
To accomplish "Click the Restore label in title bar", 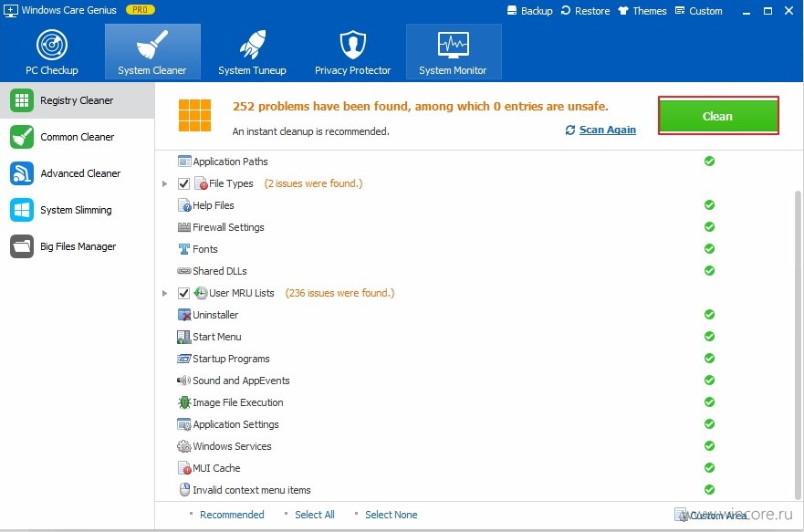I will [x=592, y=11].
